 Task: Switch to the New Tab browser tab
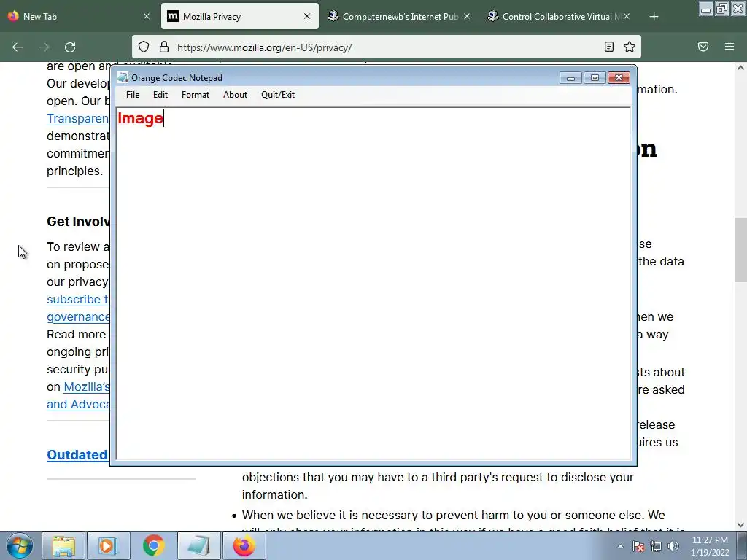click(79, 16)
